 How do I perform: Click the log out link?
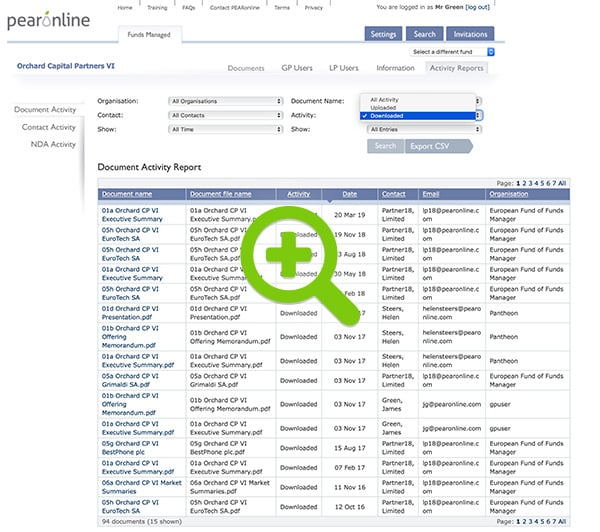(x=478, y=7)
